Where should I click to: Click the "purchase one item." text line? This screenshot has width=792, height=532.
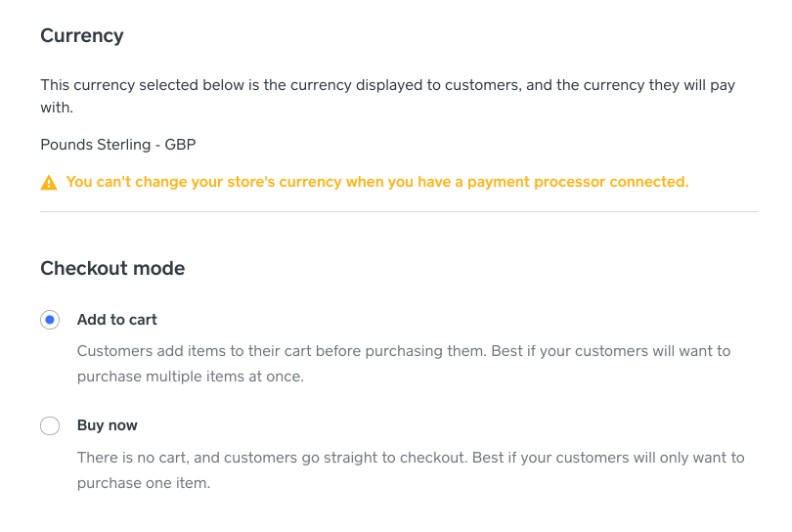pos(144,483)
